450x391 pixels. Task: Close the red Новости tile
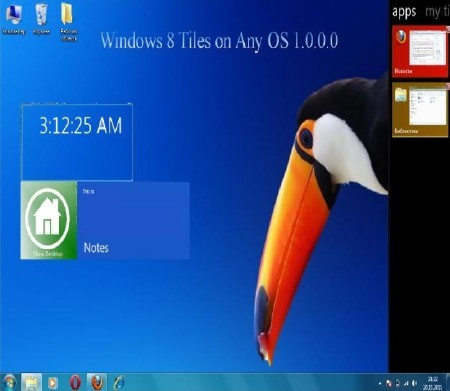[x=448, y=29]
